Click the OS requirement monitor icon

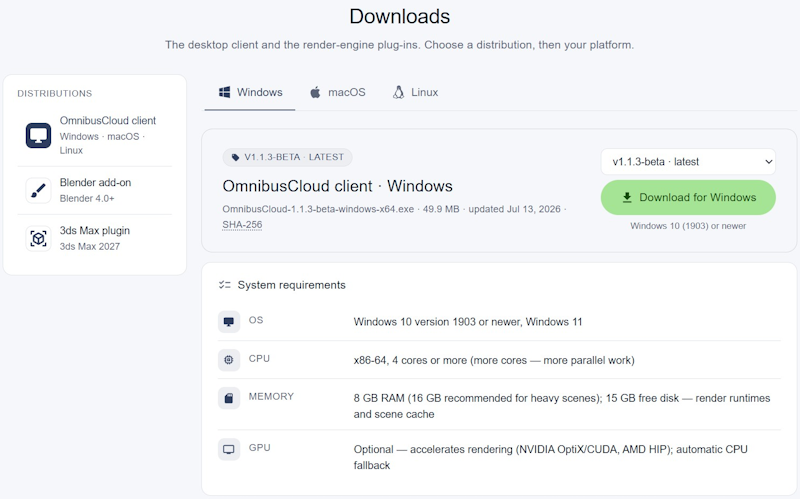pyautogui.click(x=229, y=322)
